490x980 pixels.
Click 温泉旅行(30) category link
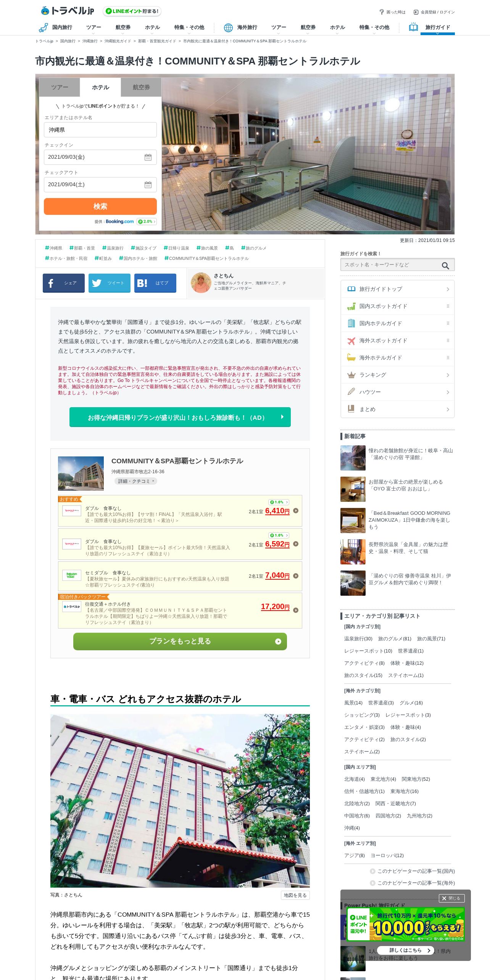click(358, 639)
